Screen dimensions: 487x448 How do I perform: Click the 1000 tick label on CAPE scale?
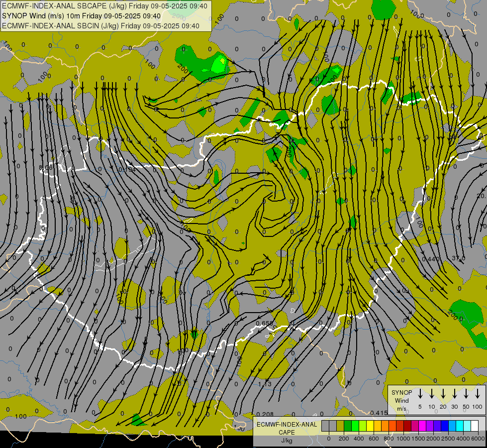(403, 439)
